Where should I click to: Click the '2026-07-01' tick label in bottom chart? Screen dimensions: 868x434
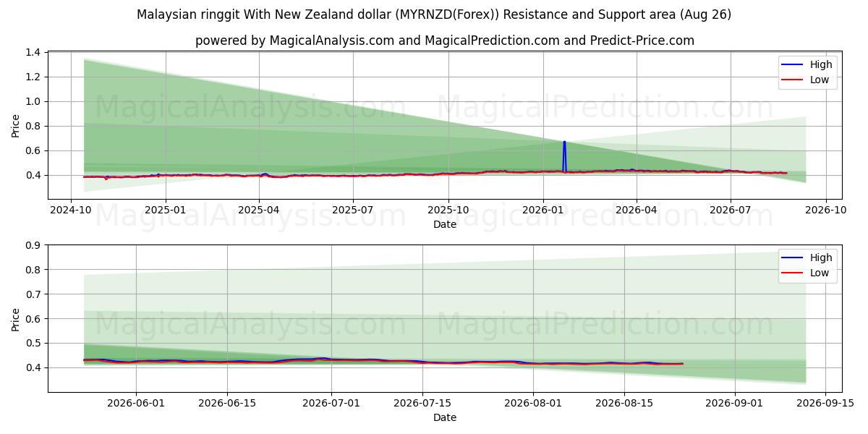[x=331, y=404]
